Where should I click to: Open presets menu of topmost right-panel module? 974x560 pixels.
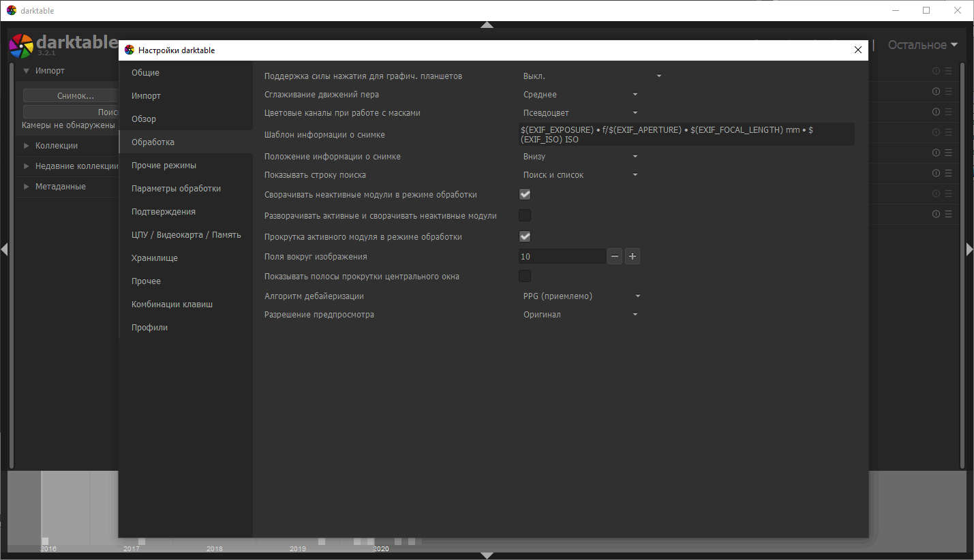coord(948,71)
